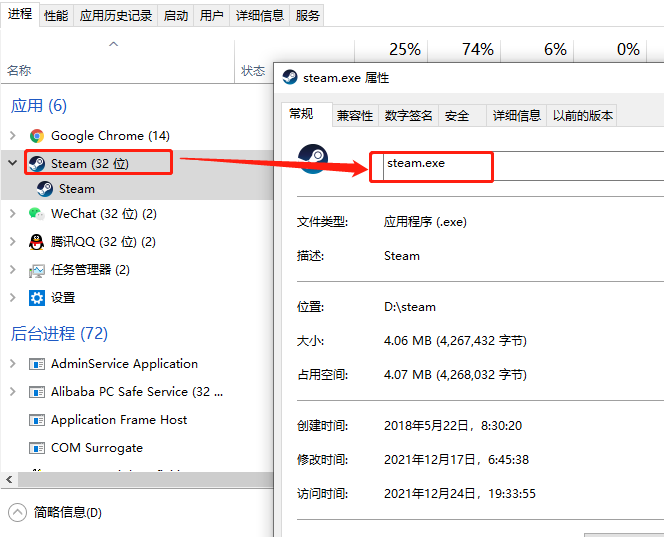This screenshot has height=537, width=664.
Task: Click the AdminService Application icon
Action: click(x=37, y=364)
